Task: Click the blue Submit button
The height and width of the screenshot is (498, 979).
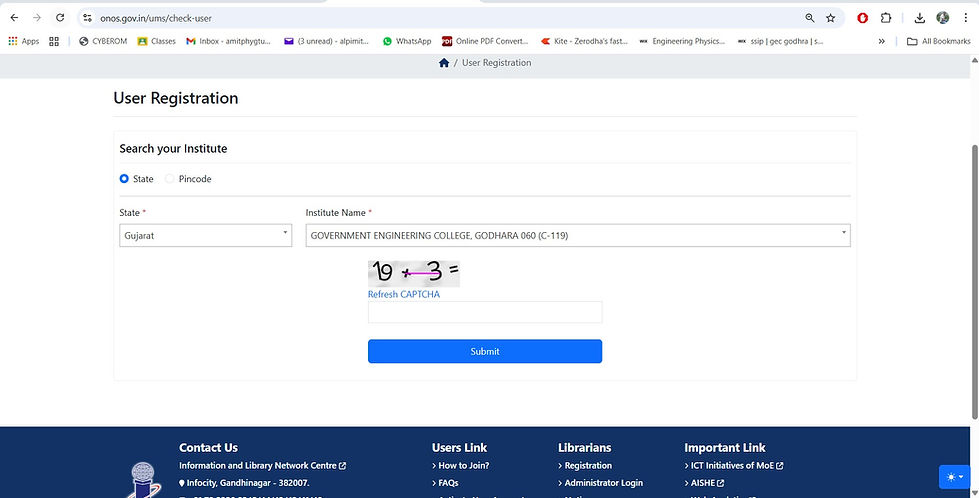Action: [x=485, y=351]
